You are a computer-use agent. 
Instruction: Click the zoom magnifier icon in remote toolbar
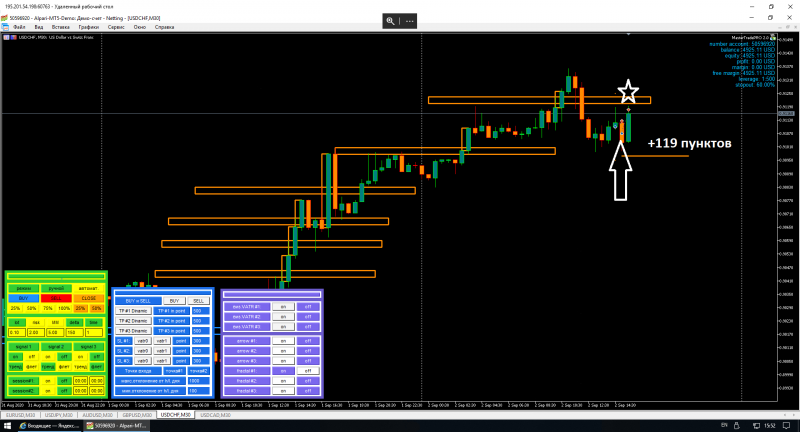[x=390, y=21]
